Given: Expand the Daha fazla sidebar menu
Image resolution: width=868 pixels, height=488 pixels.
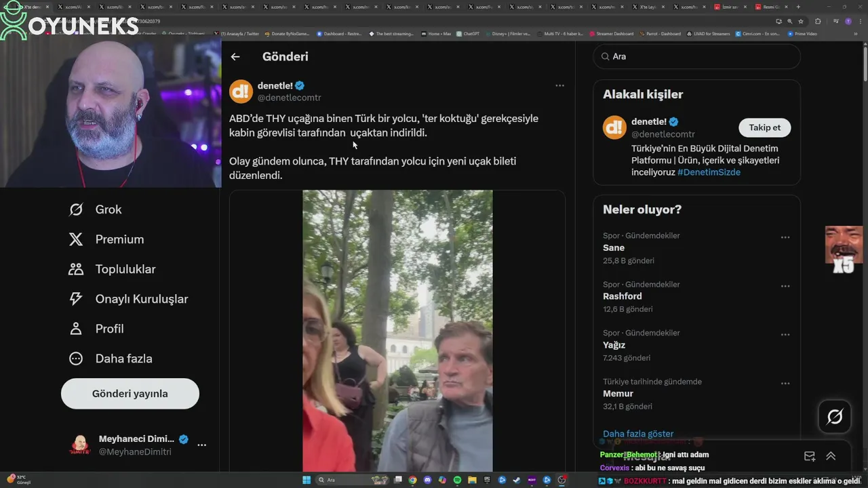Looking at the screenshot, I should point(110,359).
